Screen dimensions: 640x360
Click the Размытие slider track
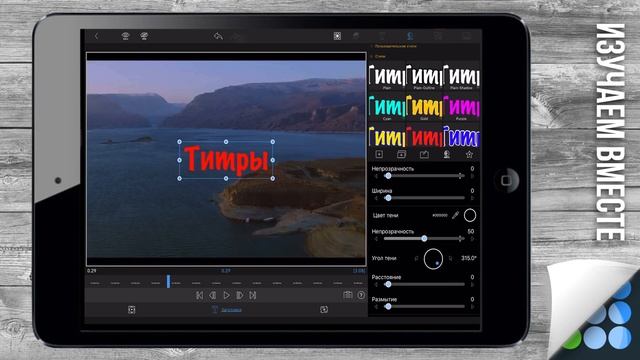coord(424,306)
